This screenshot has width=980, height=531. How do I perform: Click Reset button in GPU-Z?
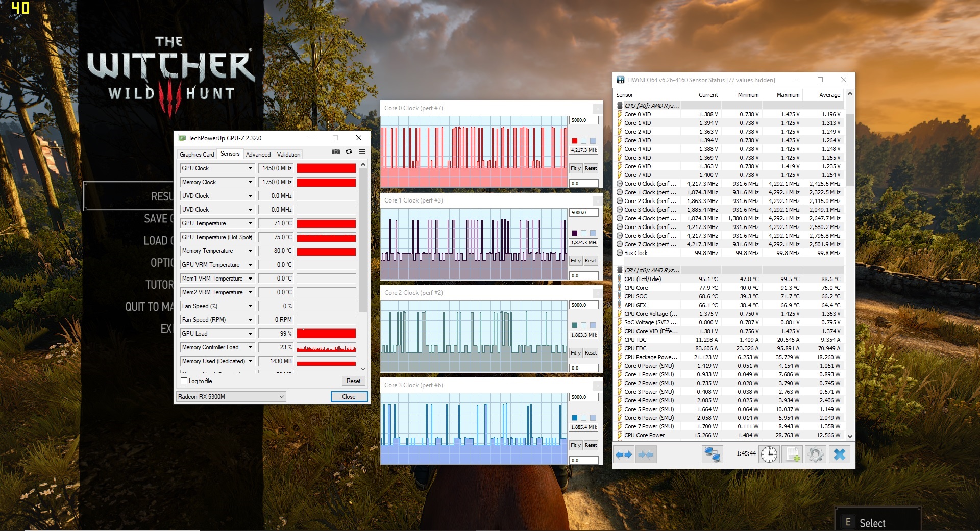tap(353, 381)
